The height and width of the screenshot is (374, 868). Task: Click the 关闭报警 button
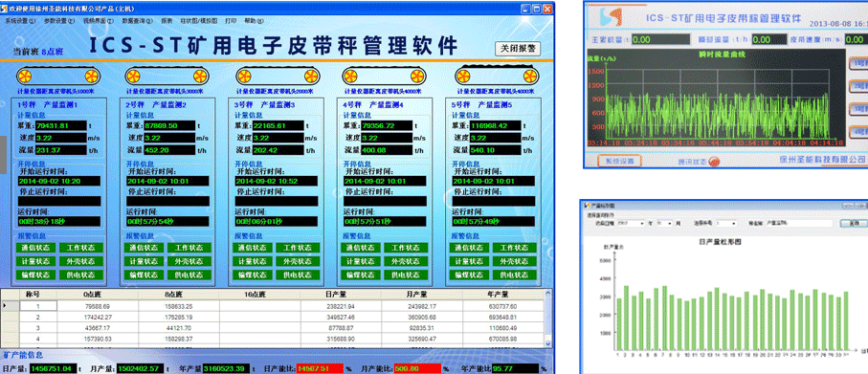click(518, 49)
